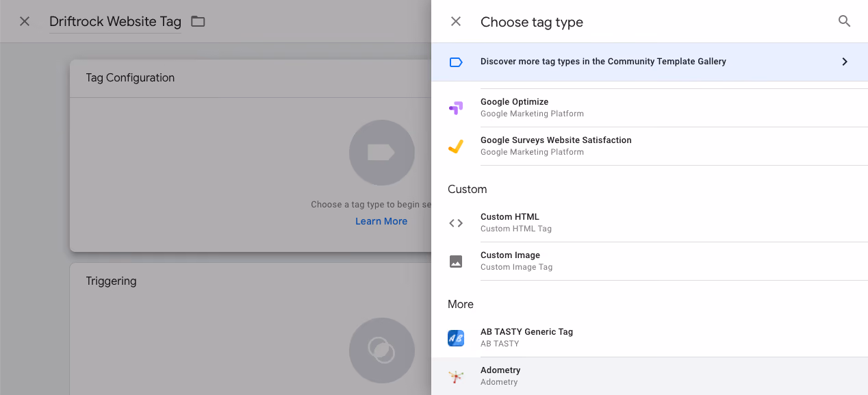The image size is (868, 395).
Task: Open the Discover more tag types banner text
Action: coord(603,62)
